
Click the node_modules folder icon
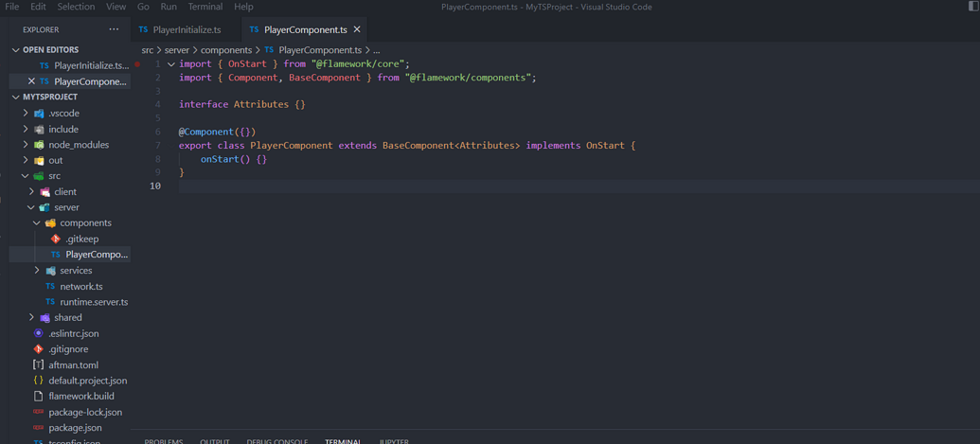pos(39,145)
